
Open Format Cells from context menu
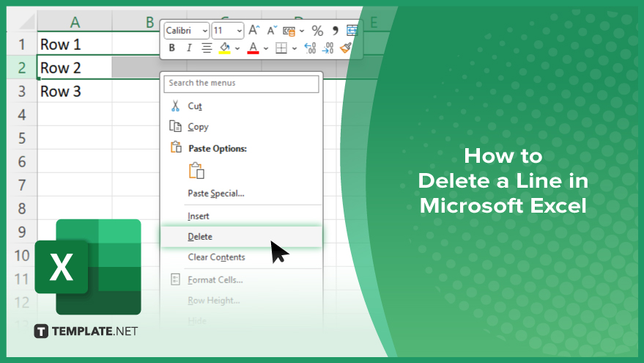coord(242,279)
